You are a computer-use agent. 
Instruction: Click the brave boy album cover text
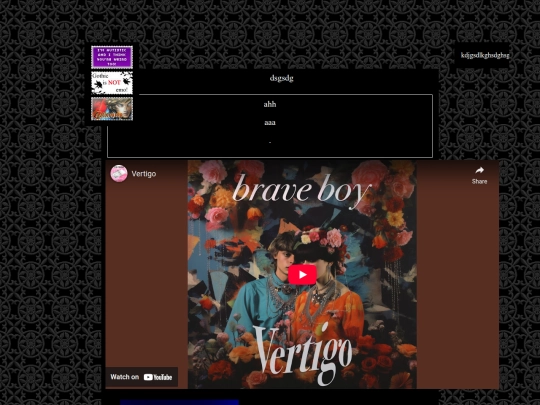[x=302, y=190]
